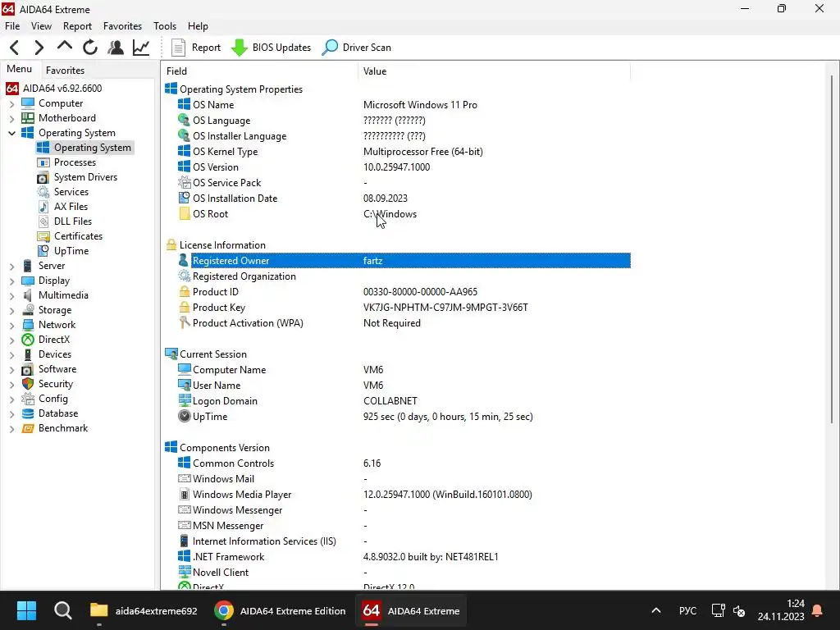This screenshot has width=840, height=630.
Task: Open the Help menu
Action: pos(198,25)
